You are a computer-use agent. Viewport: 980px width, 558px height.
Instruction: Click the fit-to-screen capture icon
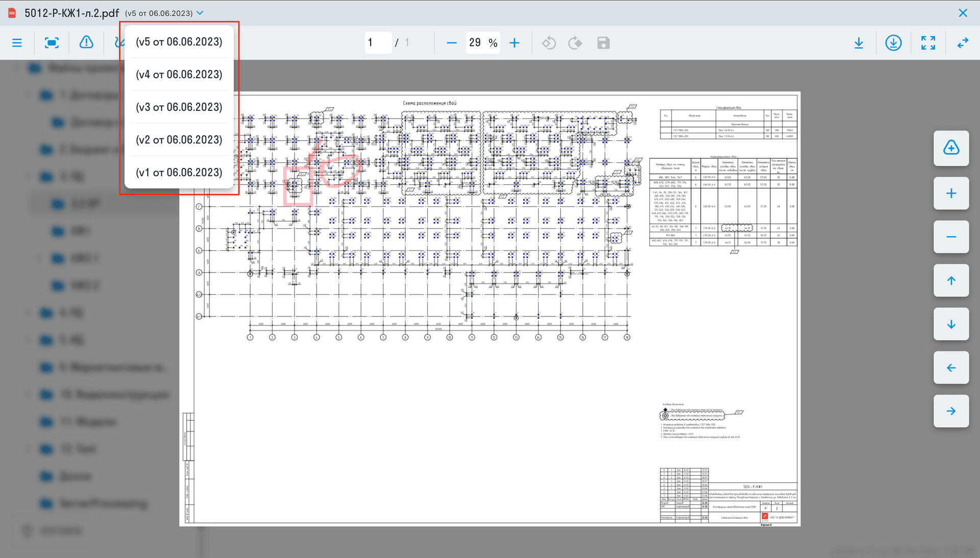52,43
